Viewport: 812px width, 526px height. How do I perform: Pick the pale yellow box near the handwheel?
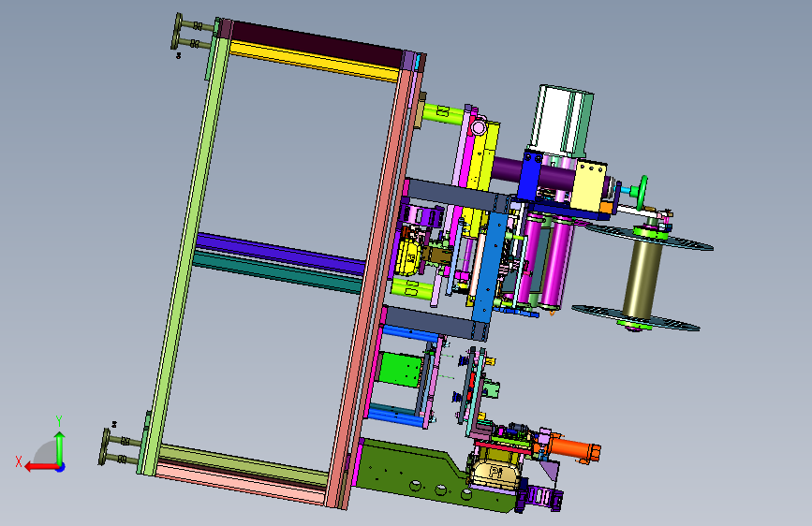click(x=588, y=184)
